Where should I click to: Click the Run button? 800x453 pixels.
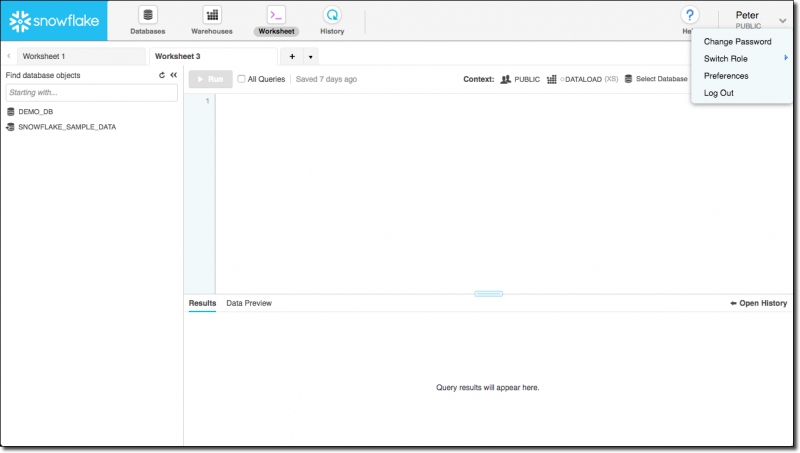pos(211,79)
